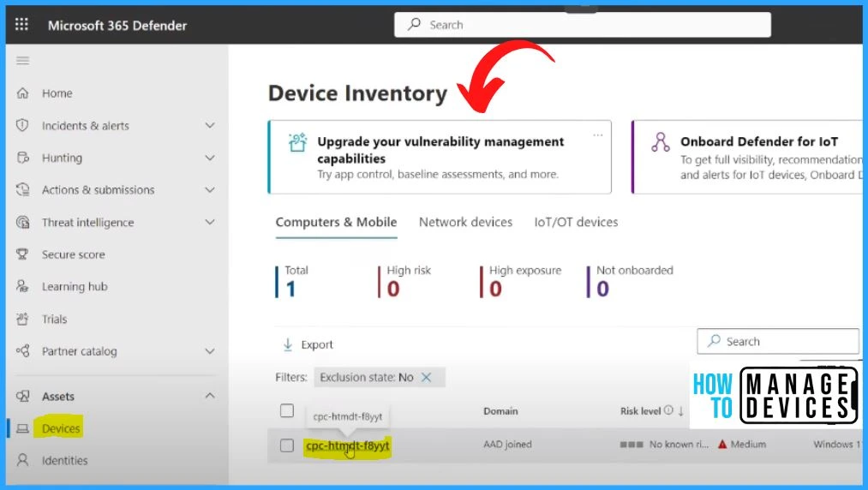Viewport: 868px width, 490px height.
Task: Click the vulnerability management card icon
Action: tap(298, 142)
